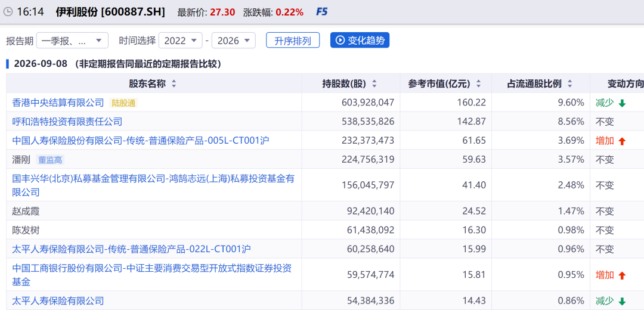Open 太平人寿保险有限公司 shareholder link
The image size is (644, 310).
coord(58,300)
